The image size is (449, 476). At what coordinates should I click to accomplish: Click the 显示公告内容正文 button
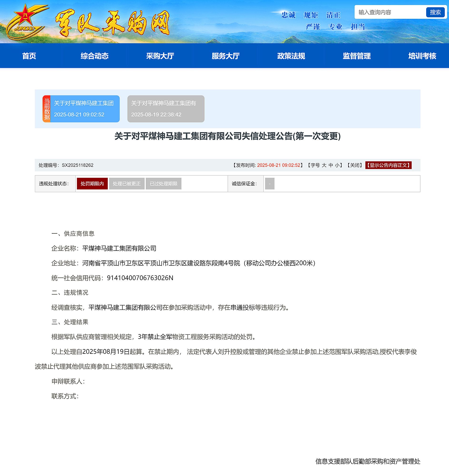pos(388,165)
